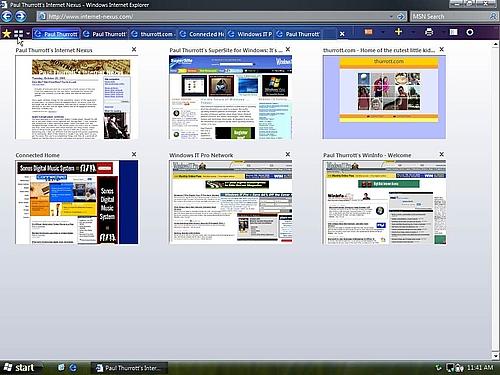500x375 pixels.
Task: Click the 'Paul Thurrott's Internet Nexus' thumbnail title
Action: (x=54, y=50)
